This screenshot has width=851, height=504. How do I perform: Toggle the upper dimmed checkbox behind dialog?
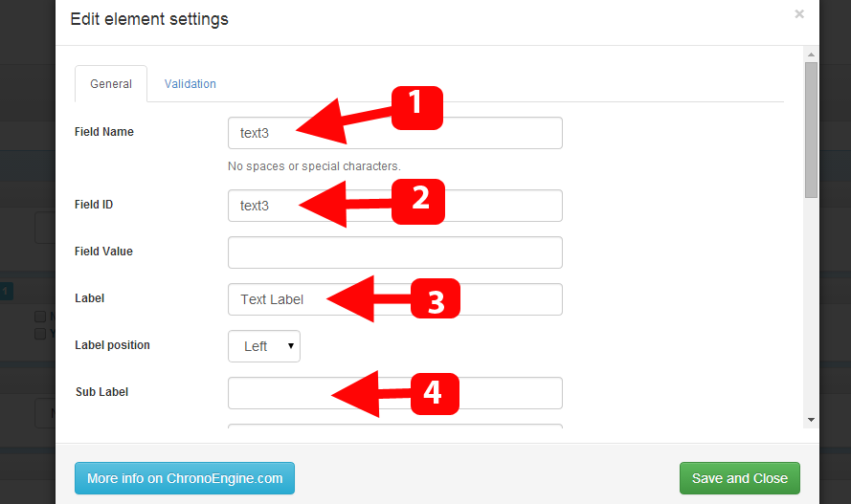coord(40,317)
